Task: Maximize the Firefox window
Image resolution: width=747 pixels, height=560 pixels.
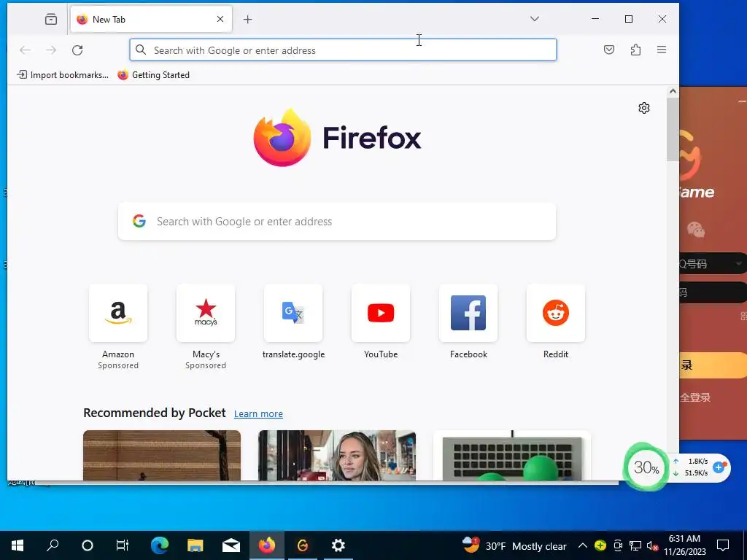Action: tap(629, 19)
